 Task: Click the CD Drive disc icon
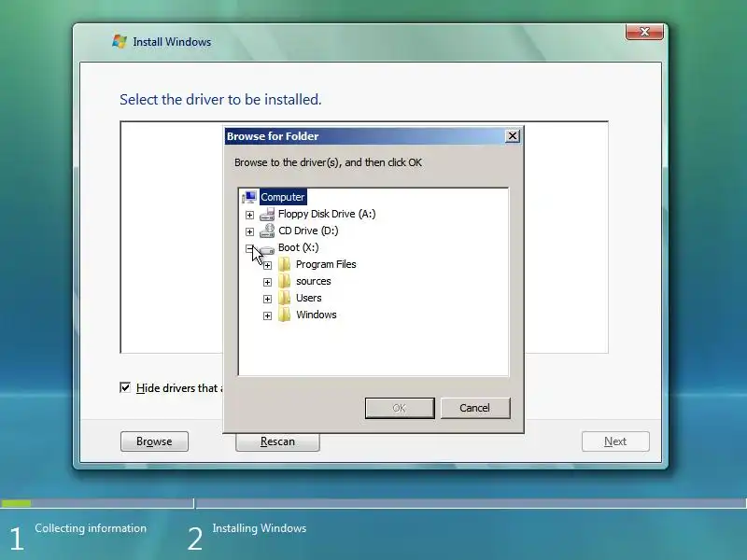click(267, 231)
